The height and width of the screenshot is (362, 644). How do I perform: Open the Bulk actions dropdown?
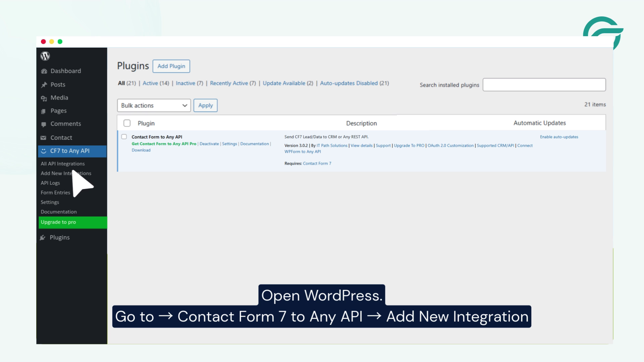click(154, 105)
